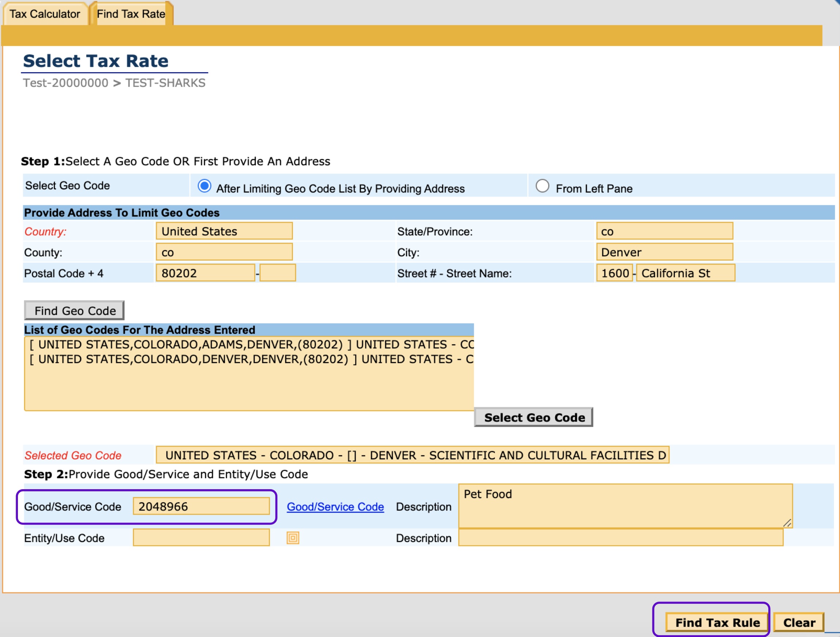Choose the 'From Left Pane' radio option
This screenshot has width=840, height=637.
[542, 186]
